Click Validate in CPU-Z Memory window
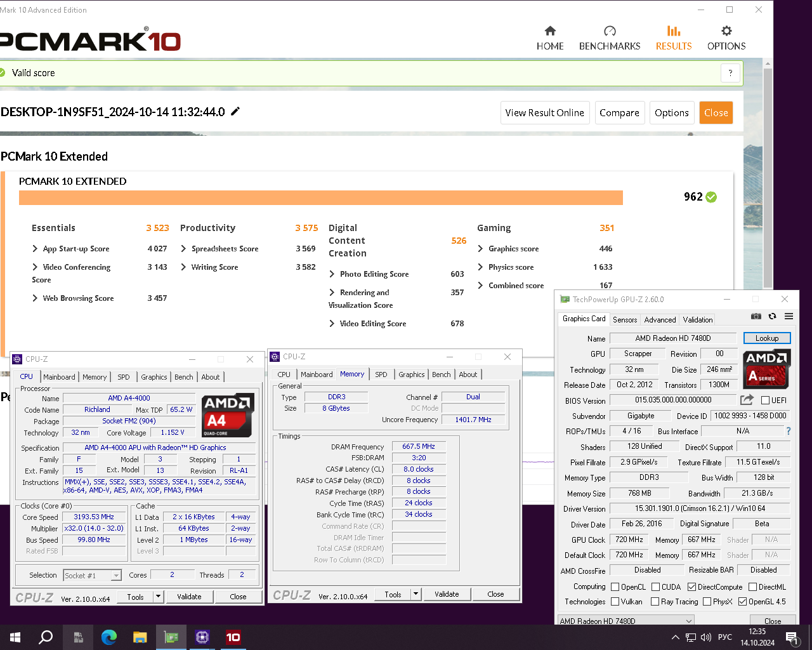This screenshot has height=650, width=812. (x=447, y=594)
